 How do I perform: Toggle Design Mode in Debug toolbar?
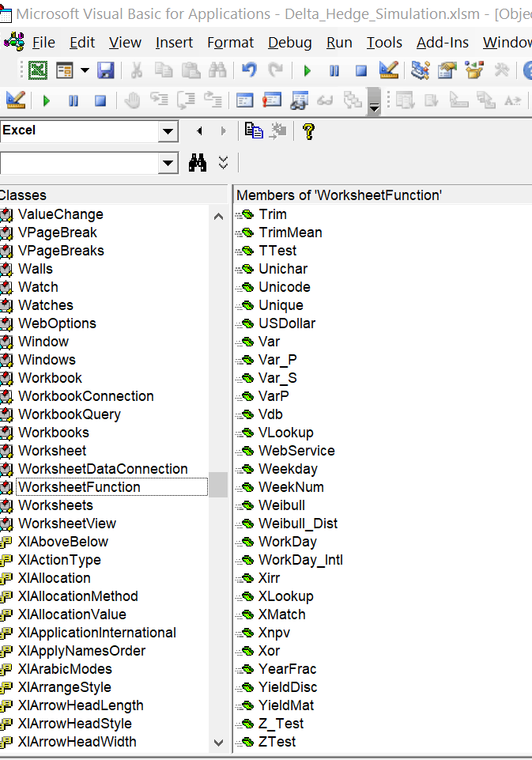(16, 100)
